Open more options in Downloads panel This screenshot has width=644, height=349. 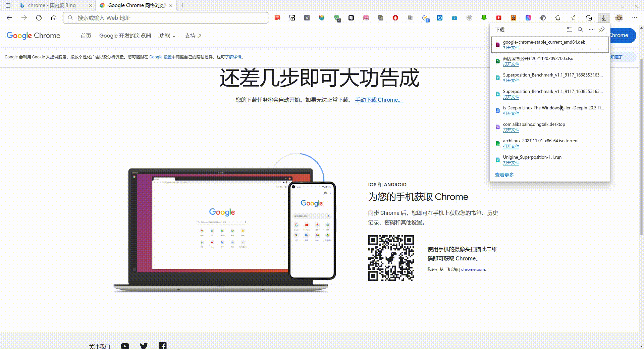click(591, 30)
